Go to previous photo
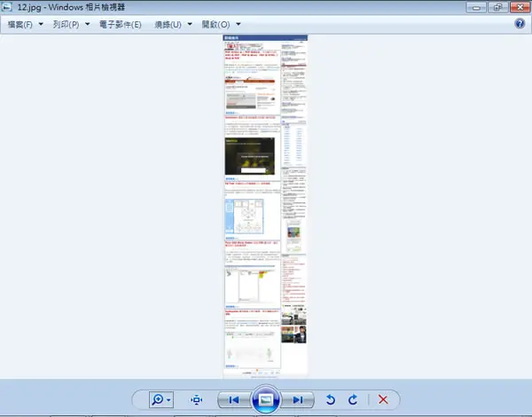 pos(234,400)
